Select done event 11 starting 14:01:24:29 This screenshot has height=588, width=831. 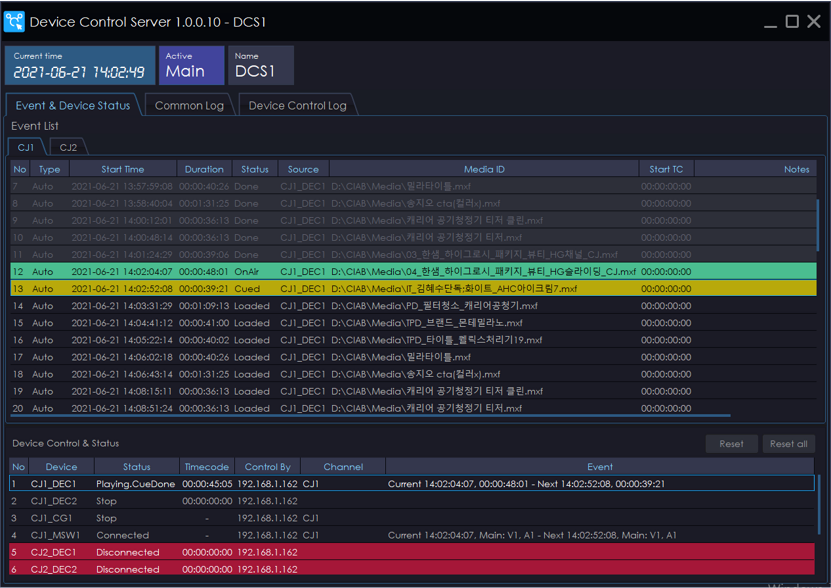pyautogui.click(x=413, y=254)
